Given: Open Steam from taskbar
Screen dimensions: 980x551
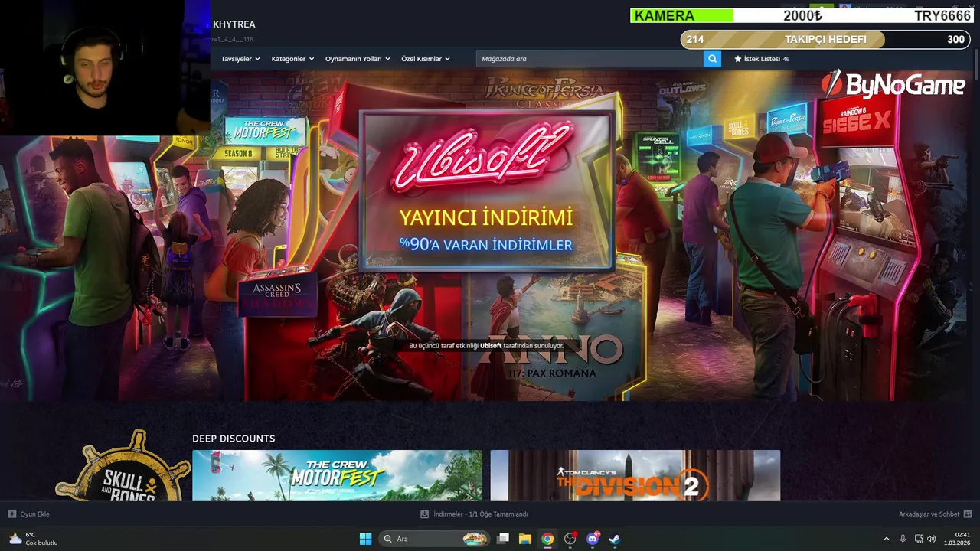Looking at the screenshot, I should click(x=615, y=539).
